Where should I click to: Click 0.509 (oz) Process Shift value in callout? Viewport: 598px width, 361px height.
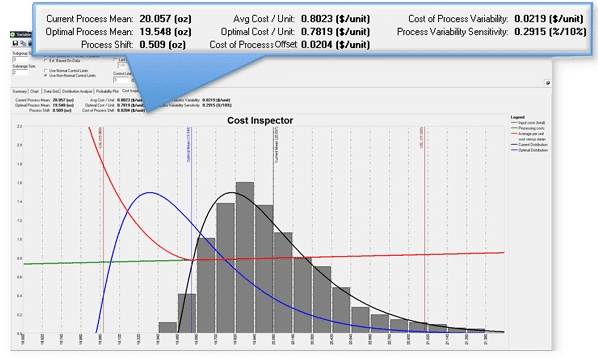[162, 45]
